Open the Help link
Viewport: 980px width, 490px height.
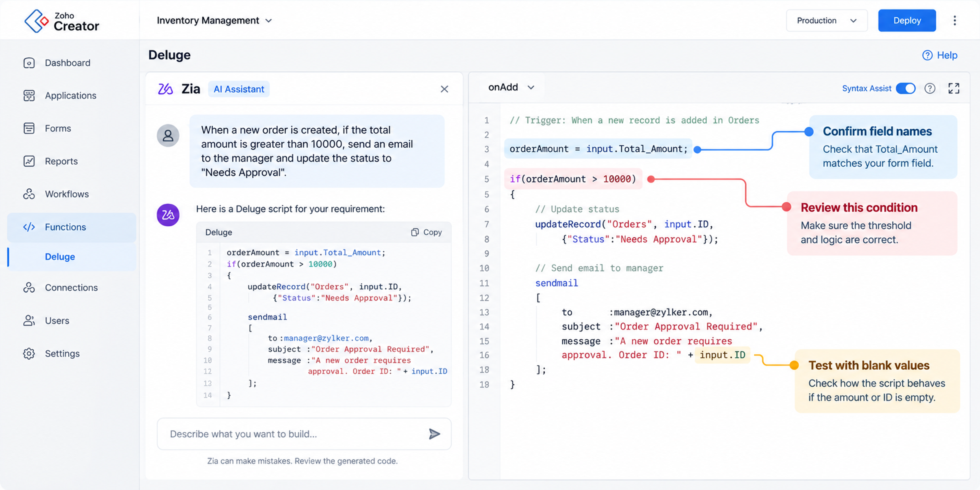click(940, 56)
